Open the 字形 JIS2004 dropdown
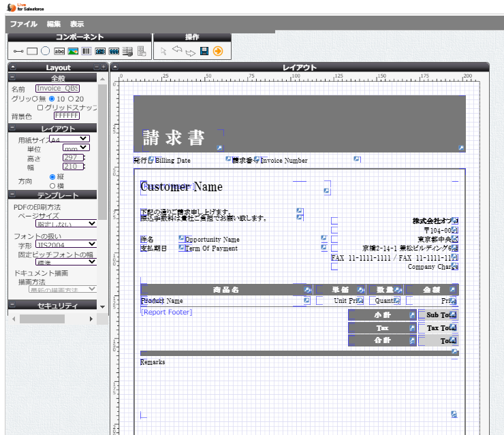The image size is (504, 435). point(66,243)
